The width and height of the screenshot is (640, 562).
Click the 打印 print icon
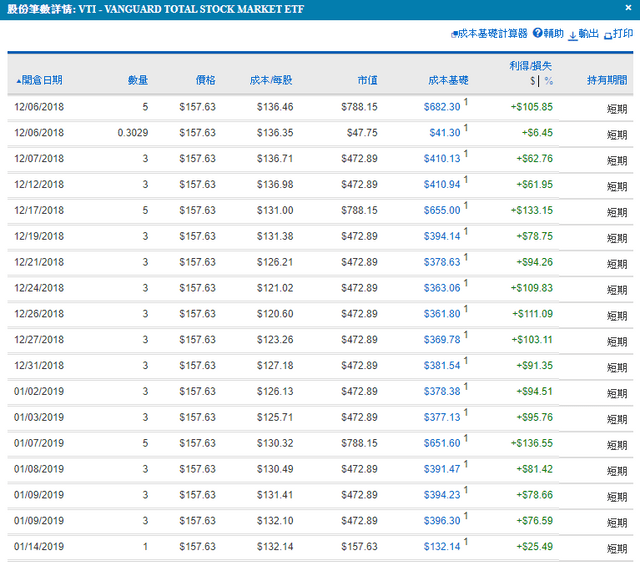click(608, 36)
